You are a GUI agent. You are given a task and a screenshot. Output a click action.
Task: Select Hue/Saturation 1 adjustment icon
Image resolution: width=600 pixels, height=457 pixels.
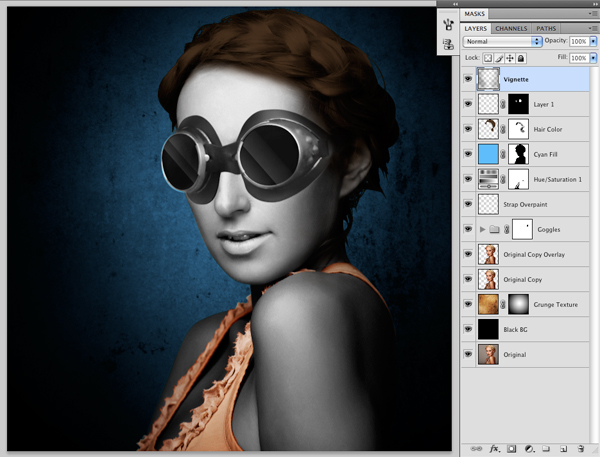click(488, 179)
